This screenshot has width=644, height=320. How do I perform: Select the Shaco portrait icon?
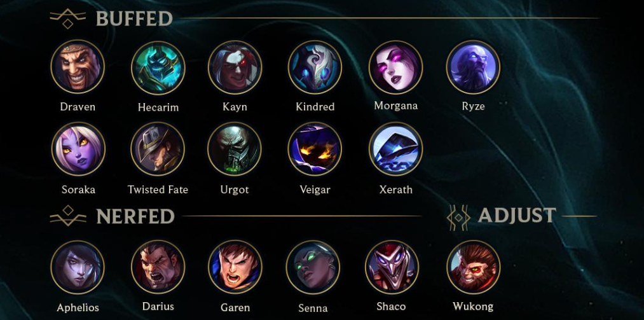point(392,267)
